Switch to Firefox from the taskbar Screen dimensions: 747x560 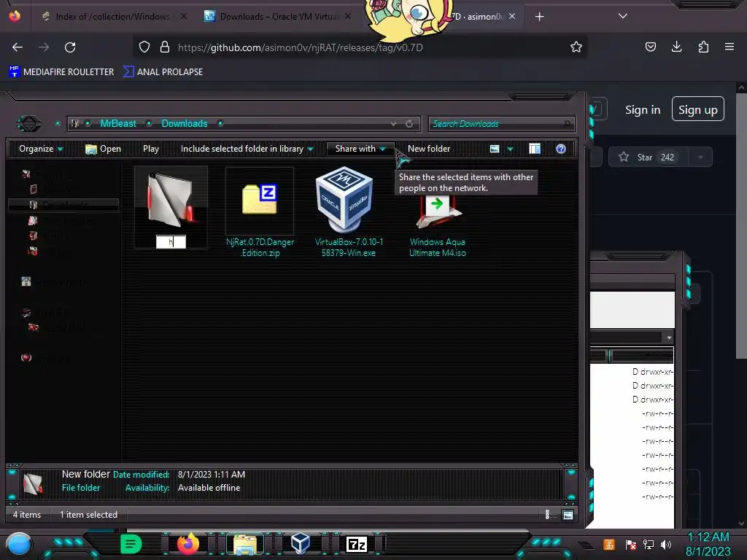point(187,544)
